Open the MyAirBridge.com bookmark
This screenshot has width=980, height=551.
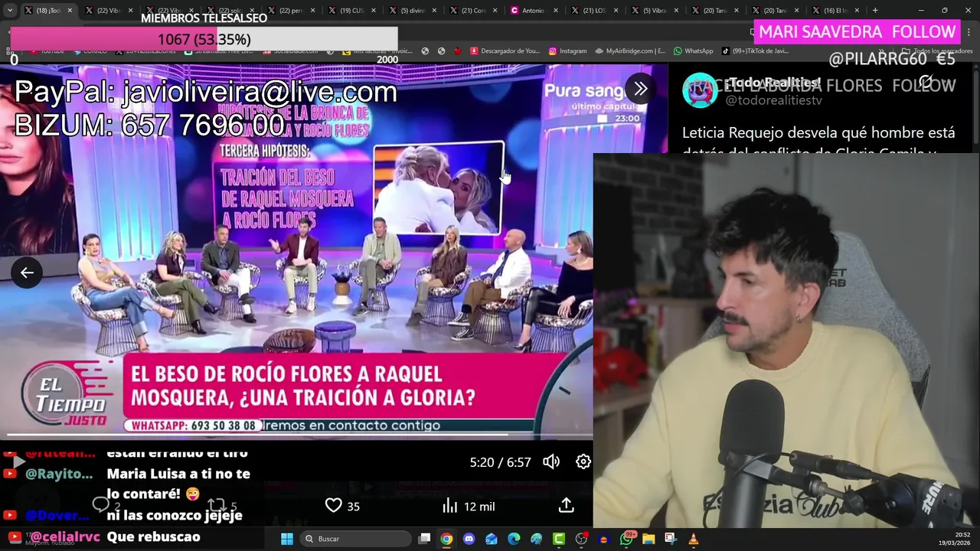629,51
